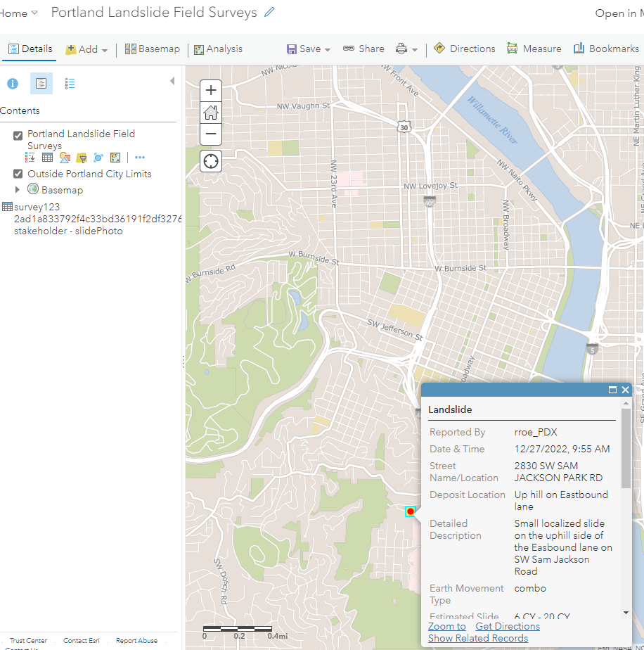The image size is (644, 650).
Task: Disable the Outside Portland City Limits layer
Action: click(x=18, y=174)
